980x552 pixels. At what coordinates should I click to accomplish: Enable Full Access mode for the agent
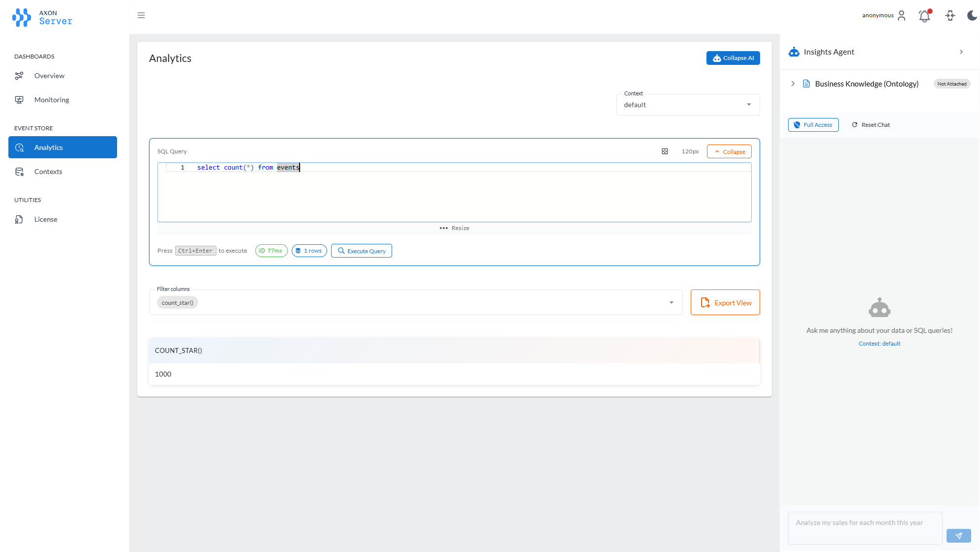click(x=813, y=124)
